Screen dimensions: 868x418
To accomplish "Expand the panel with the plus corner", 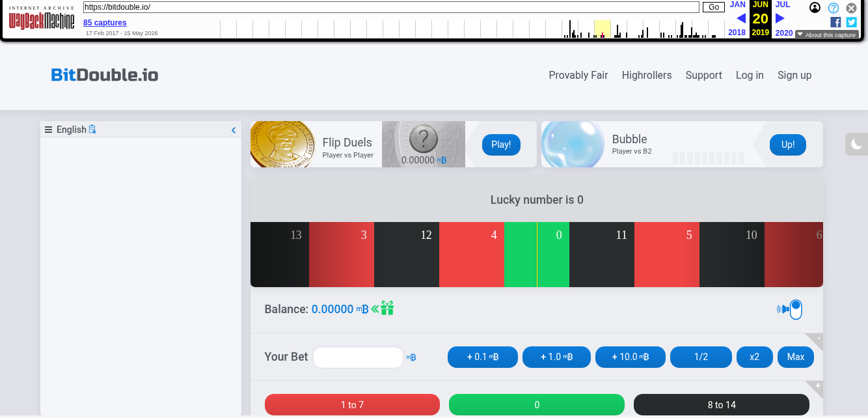I will tap(818, 386).
